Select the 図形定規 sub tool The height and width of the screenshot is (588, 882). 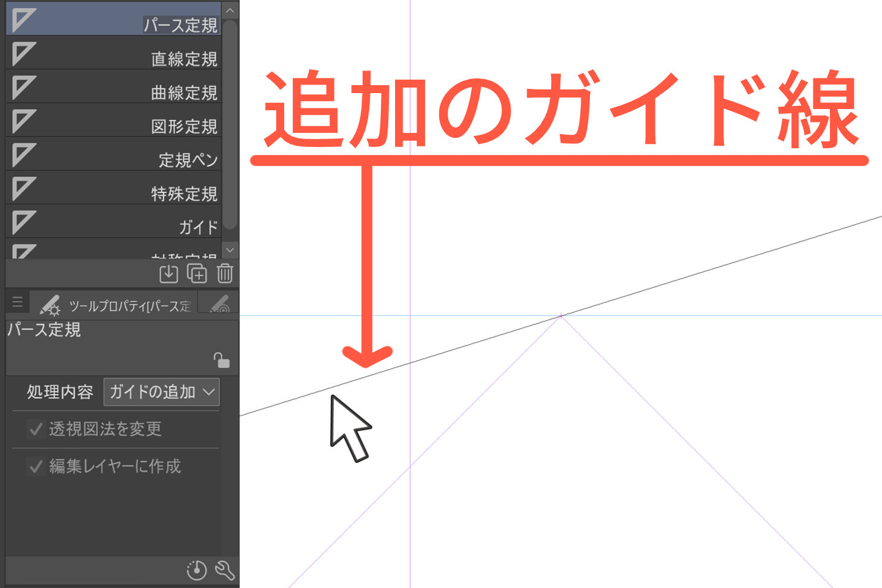[113, 120]
